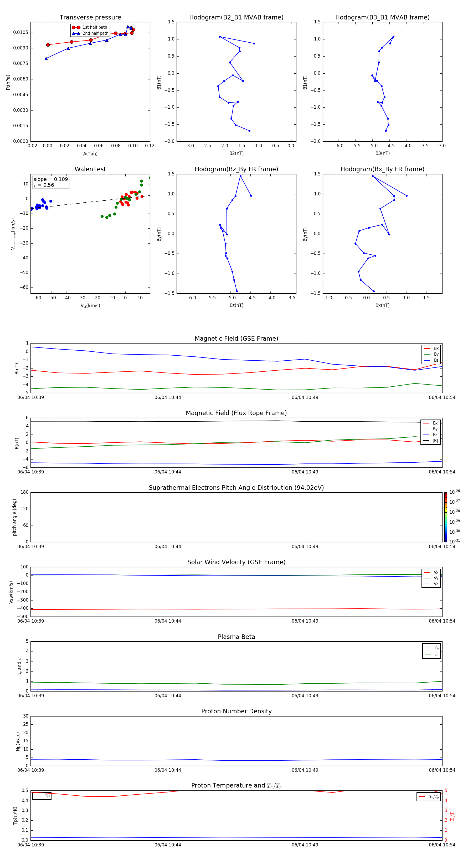
Task: Click the 'Transverse pressure' plot title
Action: coord(90,18)
